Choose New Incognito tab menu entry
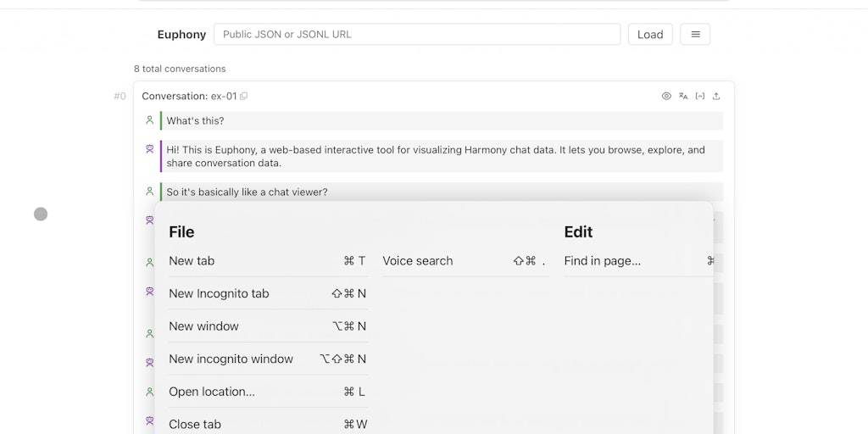This screenshot has width=868, height=434. click(x=267, y=293)
